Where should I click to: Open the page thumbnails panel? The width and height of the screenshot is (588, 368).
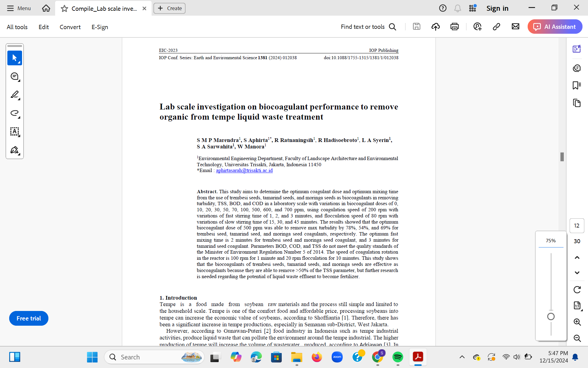(577, 103)
